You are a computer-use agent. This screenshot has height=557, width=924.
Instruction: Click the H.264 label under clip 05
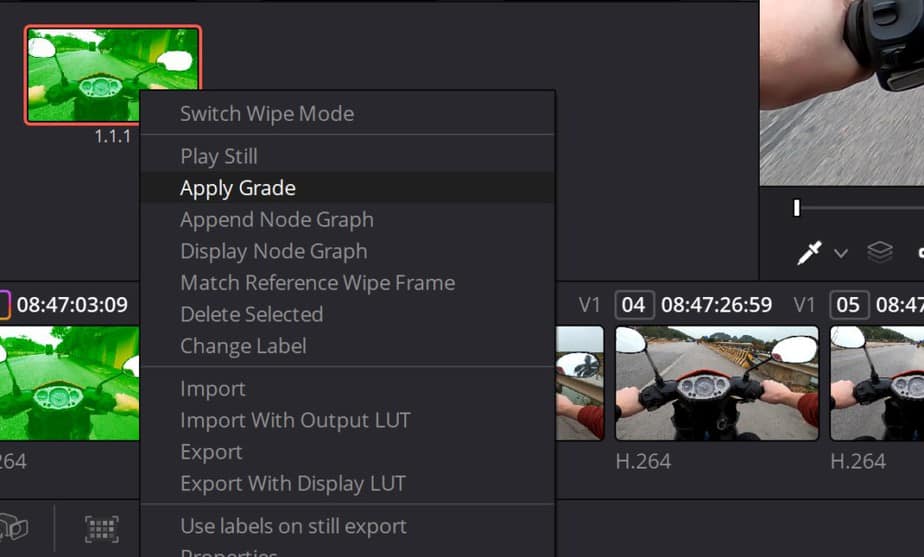[858, 462]
